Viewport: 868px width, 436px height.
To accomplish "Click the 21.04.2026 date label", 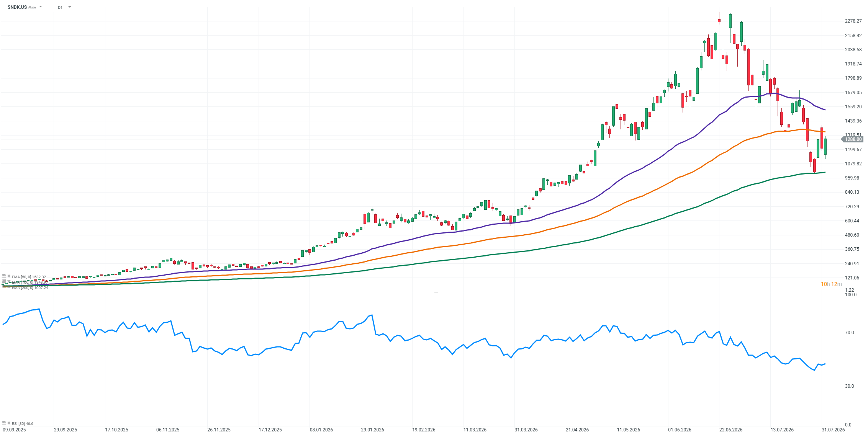I will click(x=577, y=430).
